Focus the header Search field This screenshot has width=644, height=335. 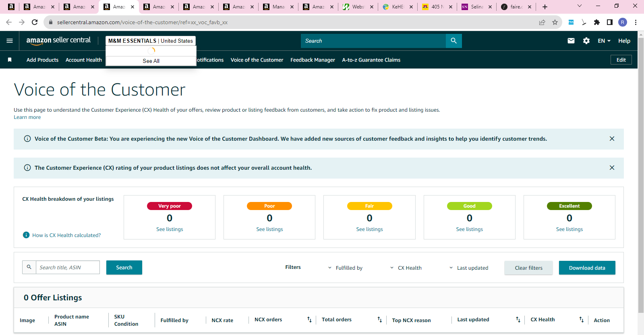(373, 41)
